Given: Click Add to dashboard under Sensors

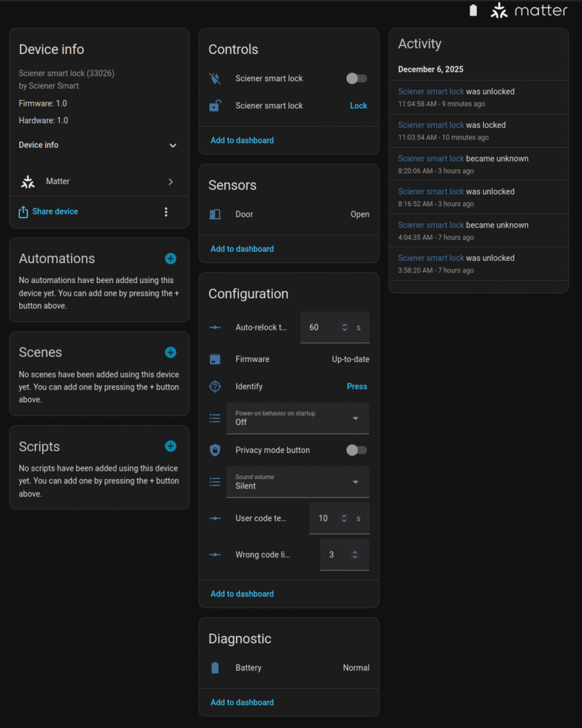Looking at the screenshot, I should tap(242, 249).
